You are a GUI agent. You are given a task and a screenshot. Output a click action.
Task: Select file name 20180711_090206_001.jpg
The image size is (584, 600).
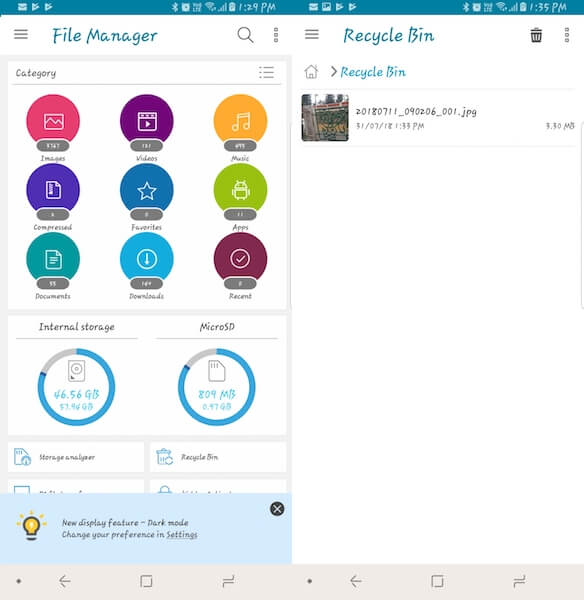(x=416, y=111)
